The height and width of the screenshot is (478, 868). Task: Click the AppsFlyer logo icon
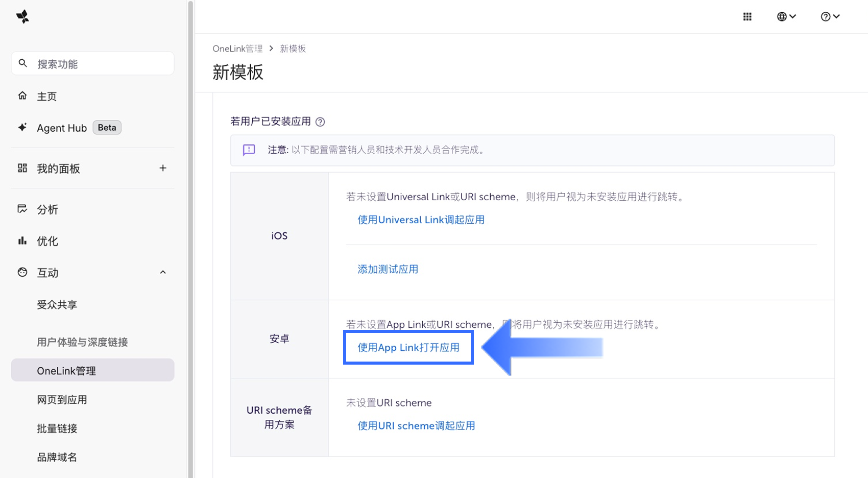pos(22,17)
